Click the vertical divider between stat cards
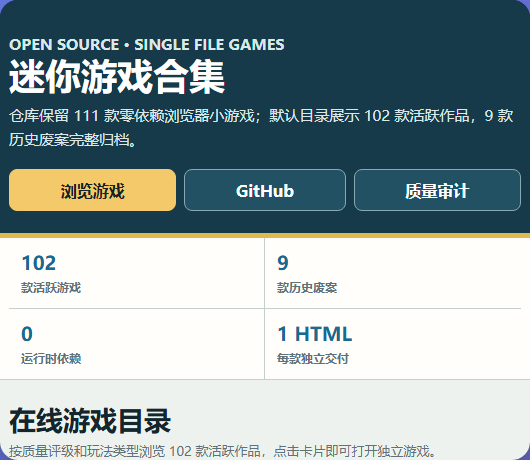 coord(265,309)
